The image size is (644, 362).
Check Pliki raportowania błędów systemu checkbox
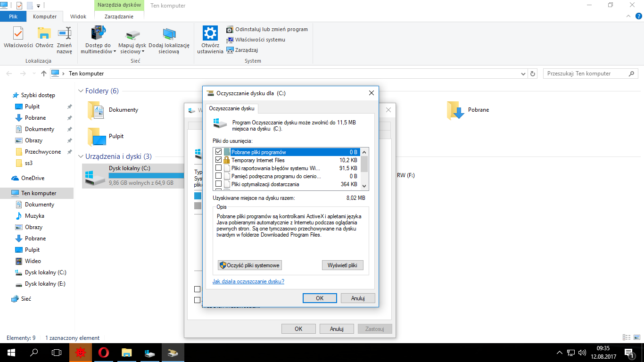pyautogui.click(x=218, y=168)
